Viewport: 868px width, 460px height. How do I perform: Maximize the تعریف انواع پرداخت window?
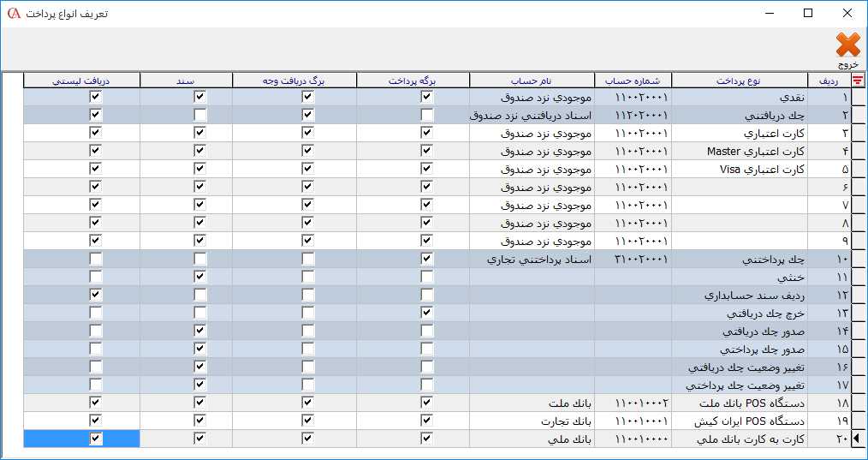tap(807, 14)
